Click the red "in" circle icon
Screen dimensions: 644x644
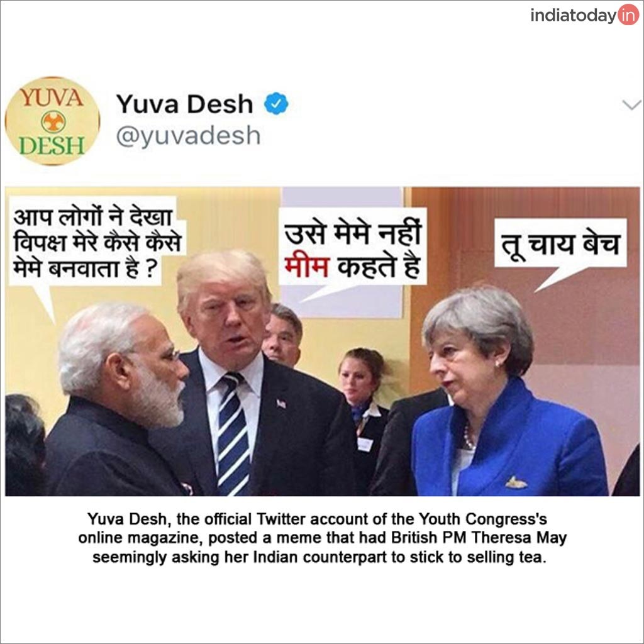[628, 15]
